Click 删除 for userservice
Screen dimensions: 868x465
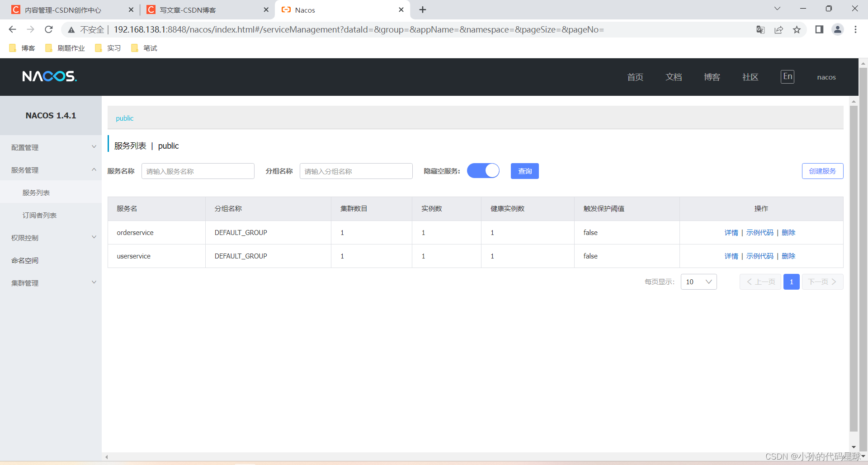tap(788, 256)
